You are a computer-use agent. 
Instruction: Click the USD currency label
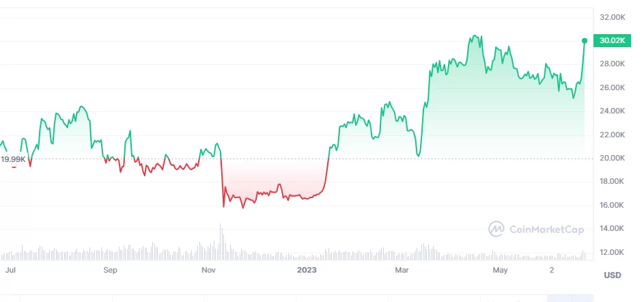tap(612, 275)
